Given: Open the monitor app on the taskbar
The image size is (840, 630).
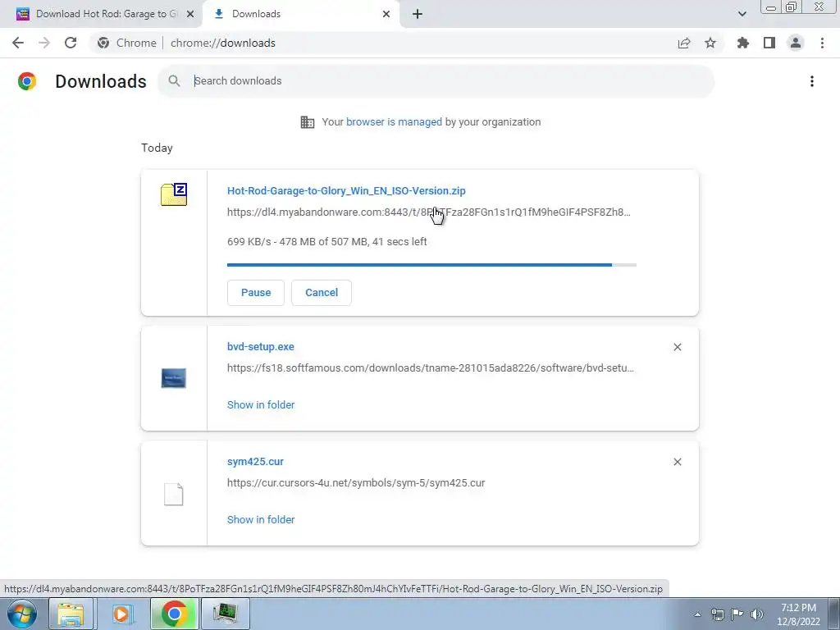Looking at the screenshot, I should [x=225, y=614].
